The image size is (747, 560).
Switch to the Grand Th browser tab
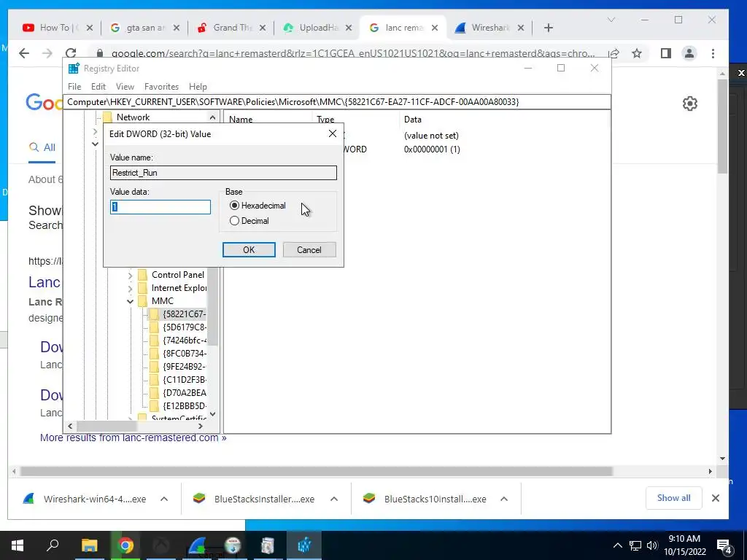231,28
